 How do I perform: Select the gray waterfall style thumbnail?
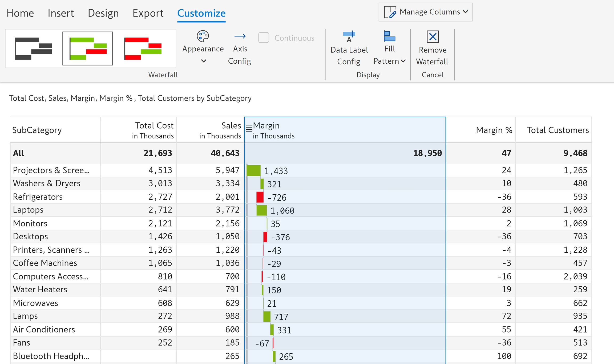(x=33, y=48)
